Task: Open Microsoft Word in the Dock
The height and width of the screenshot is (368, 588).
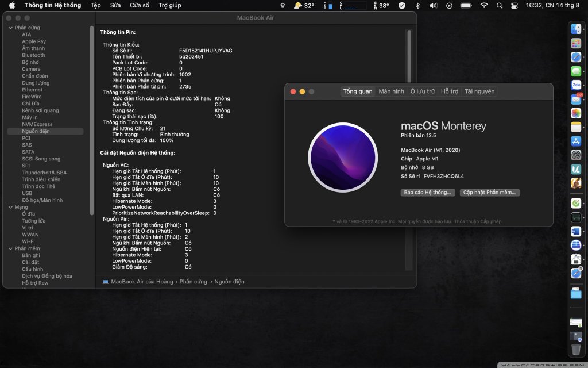Action: [576, 231]
